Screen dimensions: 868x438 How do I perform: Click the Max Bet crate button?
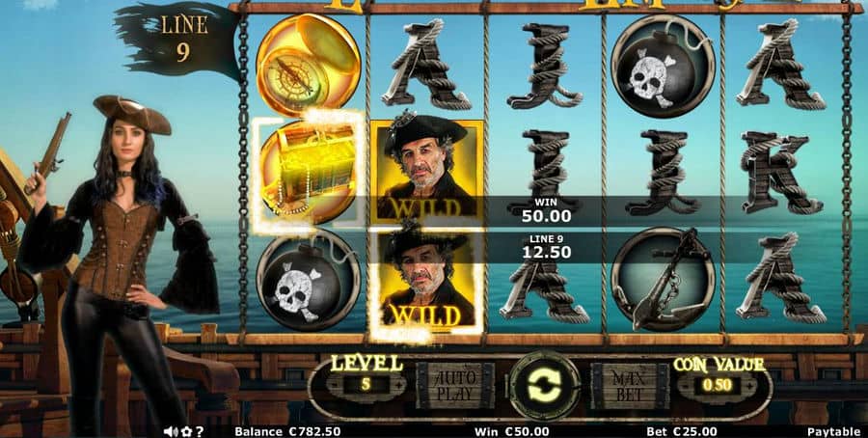click(x=630, y=385)
